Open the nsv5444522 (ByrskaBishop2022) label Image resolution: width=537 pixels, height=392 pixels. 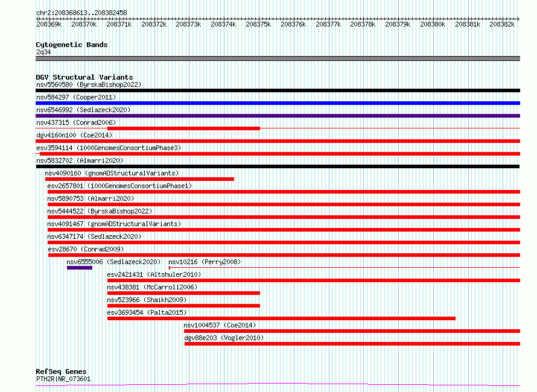[100, 211]
